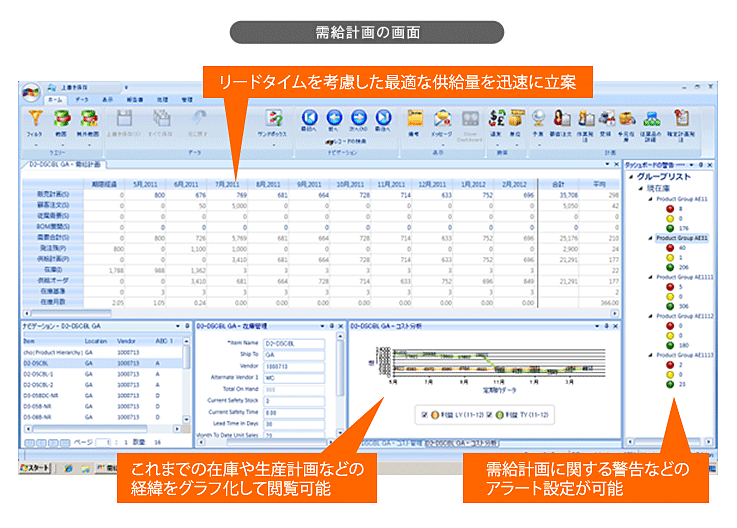Click the Sandbox icon in the ribbon
Viewport: 737px width, 528px height.
point(270,119)
